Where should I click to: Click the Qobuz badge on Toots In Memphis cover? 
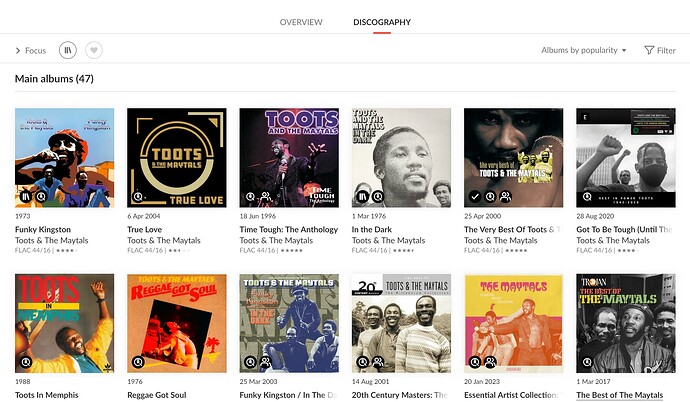[26, 362]
